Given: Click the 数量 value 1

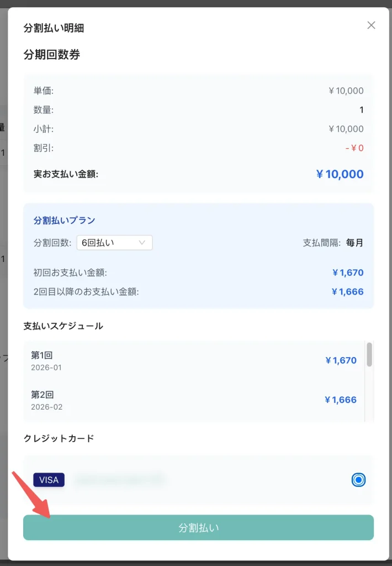Looking at the screenshot, I should (x=361, y=110).
